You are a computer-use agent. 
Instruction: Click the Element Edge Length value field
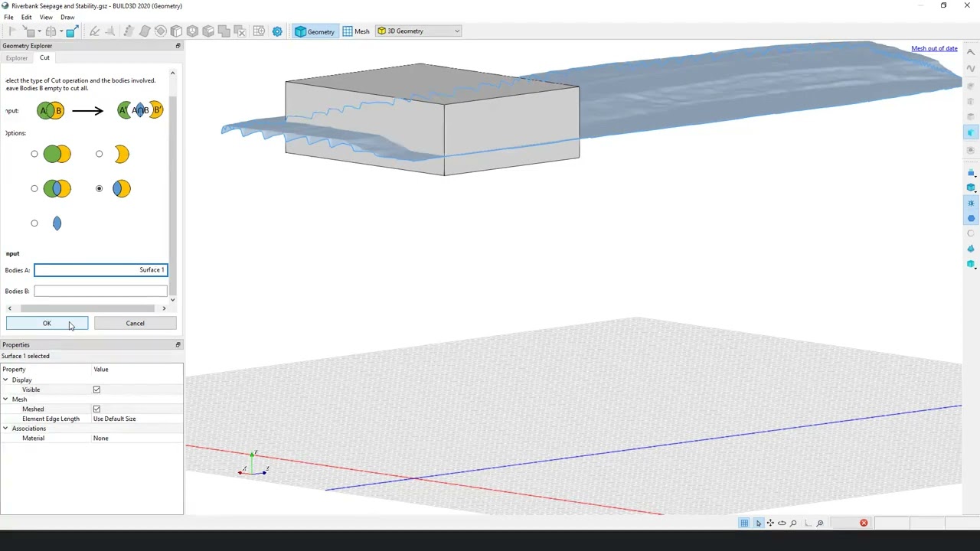pyautogui.click(x=137, y=419)
